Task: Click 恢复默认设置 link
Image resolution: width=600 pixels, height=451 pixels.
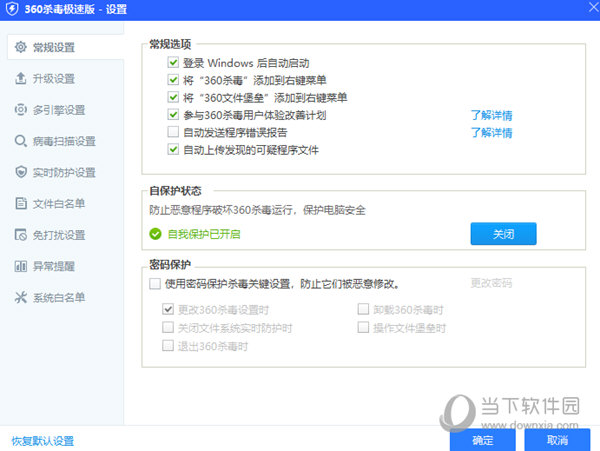Action: (x=43, y=441)
